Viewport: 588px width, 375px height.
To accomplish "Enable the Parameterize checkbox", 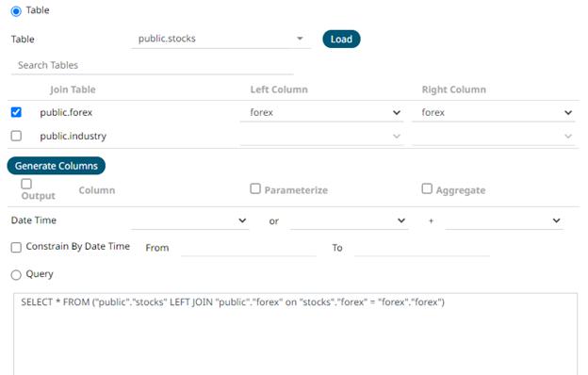I will [255, 188].
